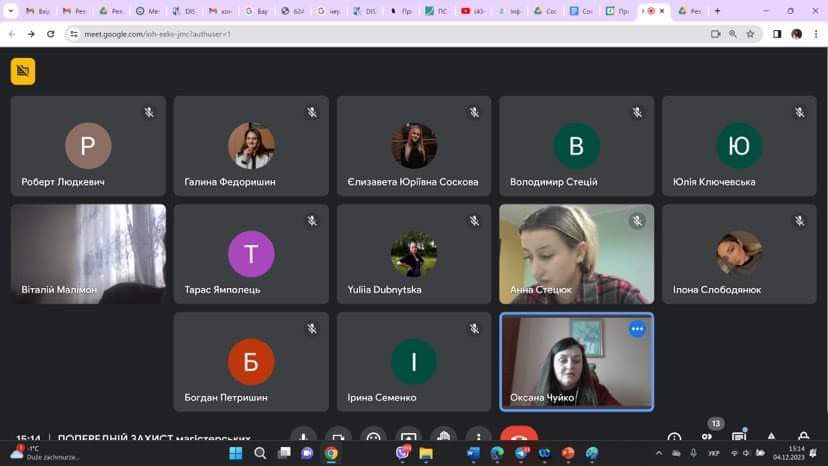Click the yellow captions-off icon at top left
This screenshot has height=466, width=828.
23,71
